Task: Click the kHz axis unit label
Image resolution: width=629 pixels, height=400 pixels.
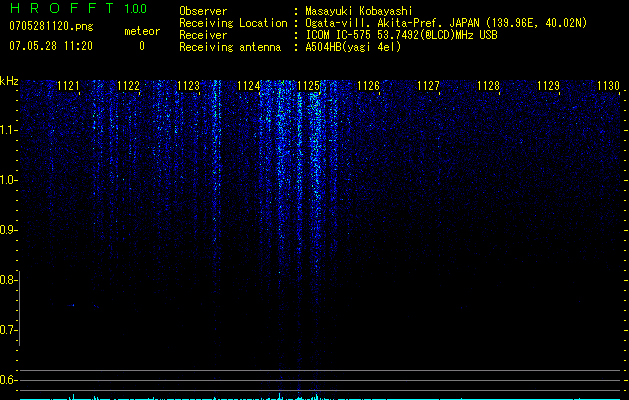Action: 9,81
